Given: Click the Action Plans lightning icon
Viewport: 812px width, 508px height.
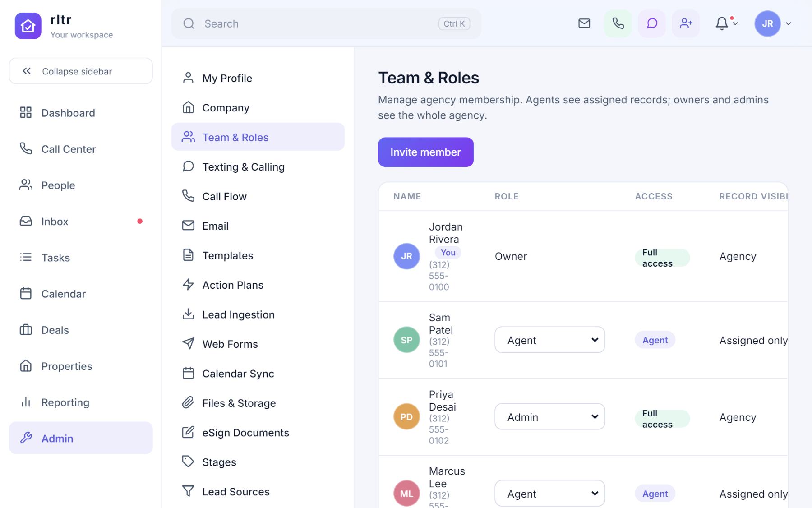Looking at the screenshot, I should point(188,284).
